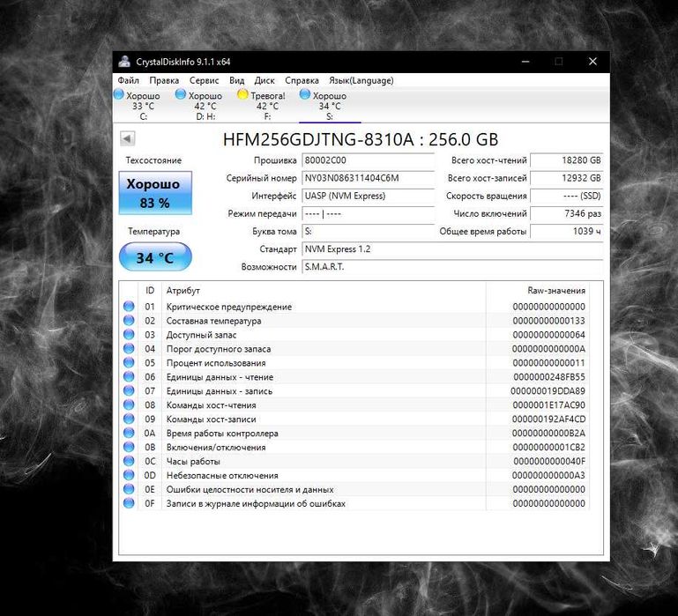Open the Язык(Language) menu

pyautogui.click(x=361, y=80)
